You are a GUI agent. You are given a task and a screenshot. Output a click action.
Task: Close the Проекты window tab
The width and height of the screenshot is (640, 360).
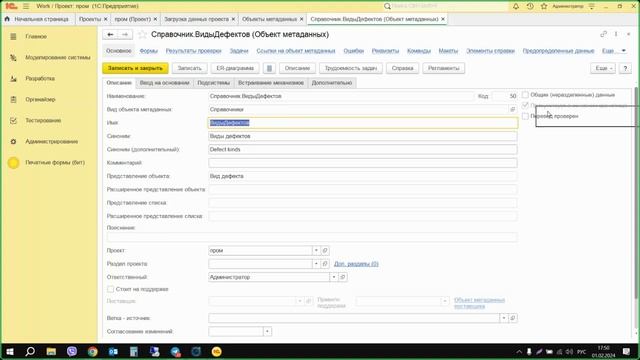106,19
